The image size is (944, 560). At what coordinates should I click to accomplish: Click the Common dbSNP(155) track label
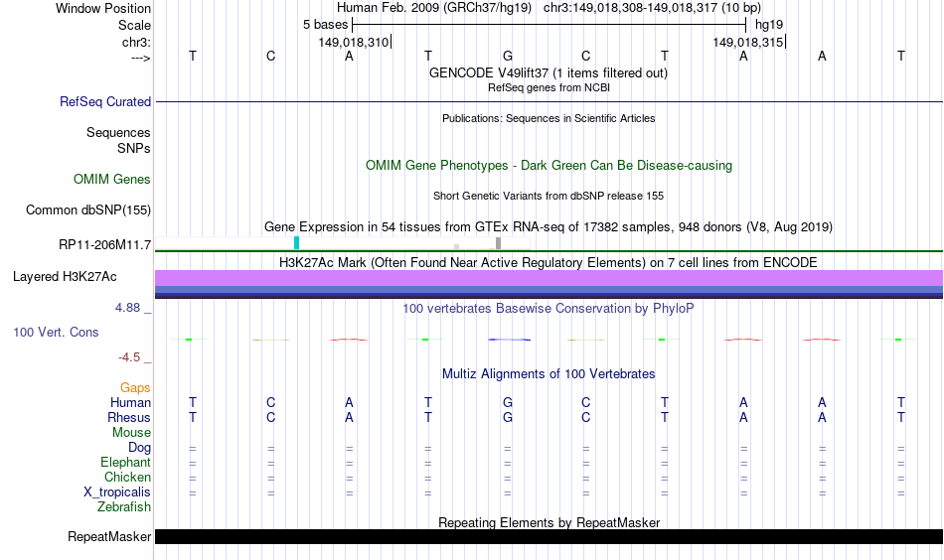(x=87, y=210)
